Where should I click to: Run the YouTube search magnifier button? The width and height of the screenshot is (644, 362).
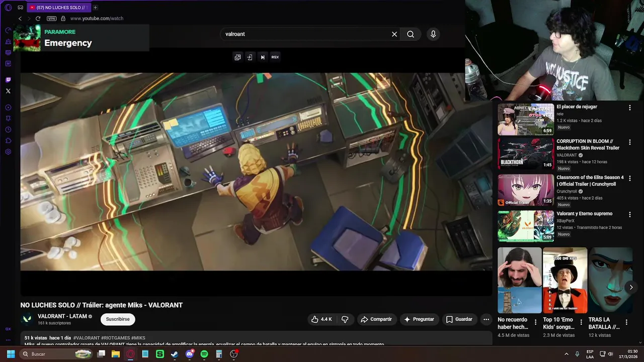coord(411,34)
